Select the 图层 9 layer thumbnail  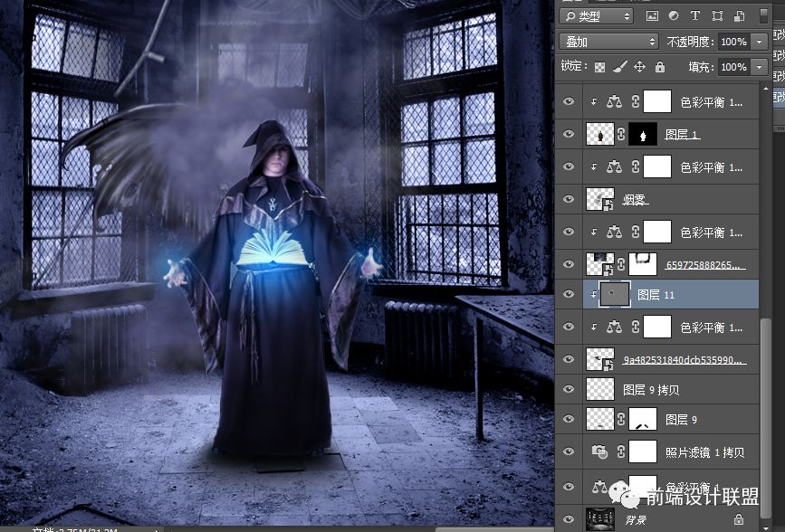click(x=599, y=420)
